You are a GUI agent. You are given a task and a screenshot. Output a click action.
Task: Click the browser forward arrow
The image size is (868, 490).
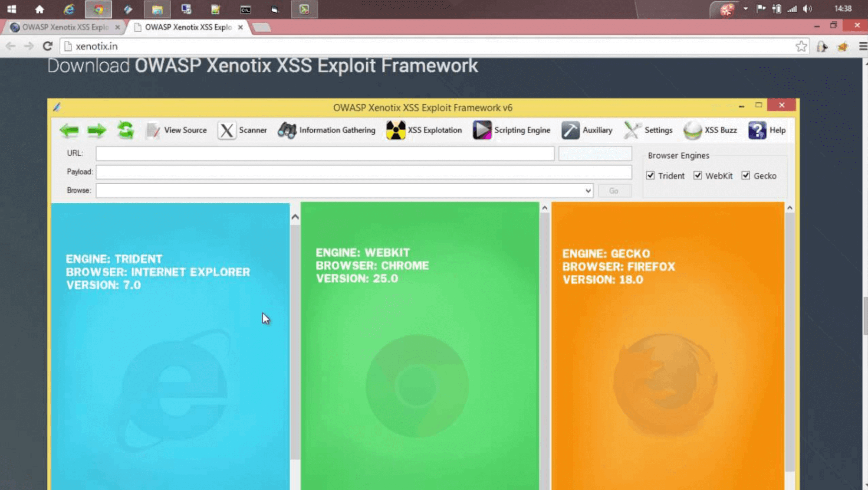coord(29,46)
